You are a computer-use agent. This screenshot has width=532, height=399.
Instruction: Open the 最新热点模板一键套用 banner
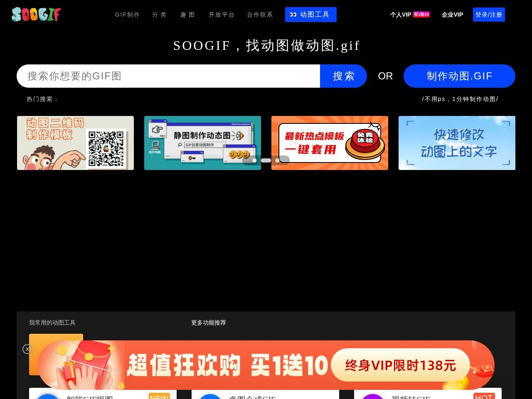click(x=330, y=143)
